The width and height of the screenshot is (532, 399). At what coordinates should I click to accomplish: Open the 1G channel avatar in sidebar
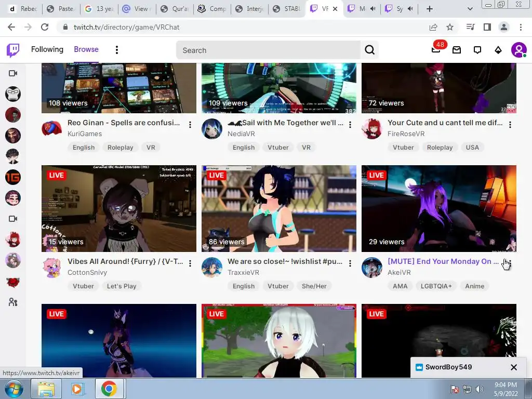point(13,177)
